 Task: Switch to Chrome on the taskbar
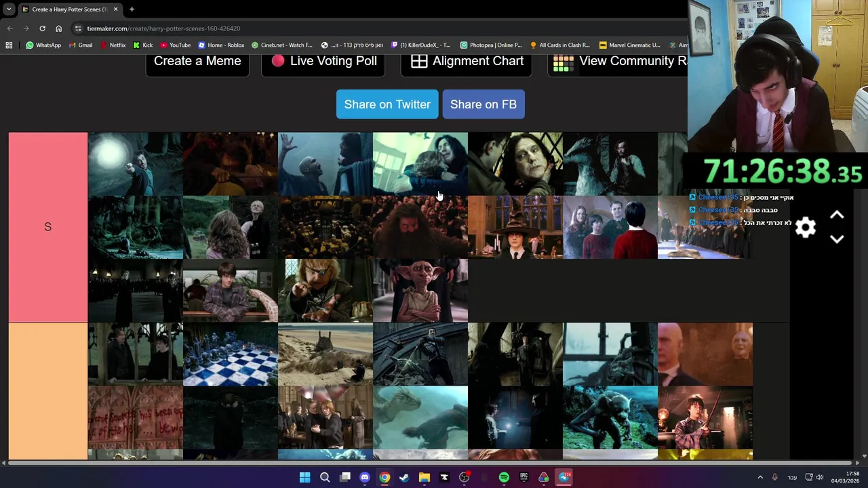(x=384, y=477)
